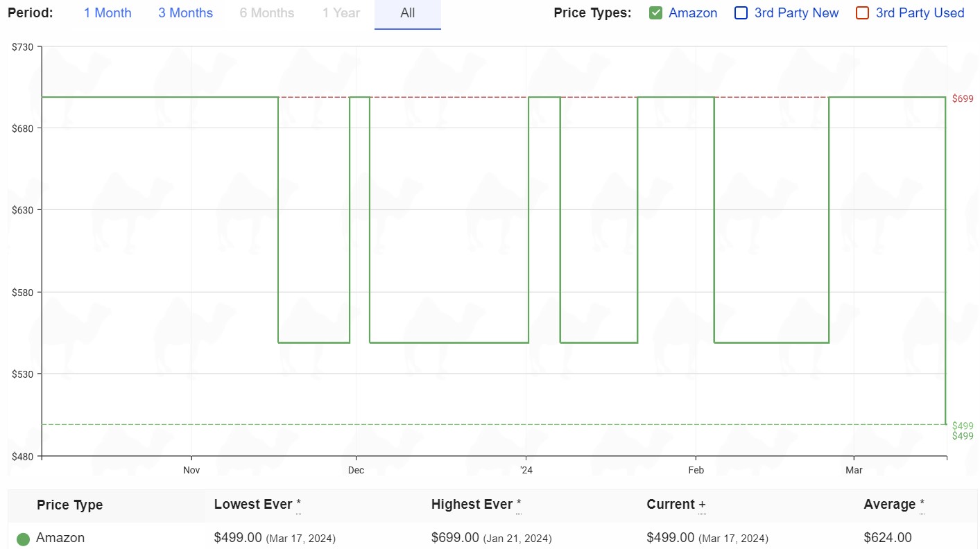The height and width of the screenshot is (549, 980).
Task: Click the green $499 lowest price marker
Action: [x=963, y=426]
